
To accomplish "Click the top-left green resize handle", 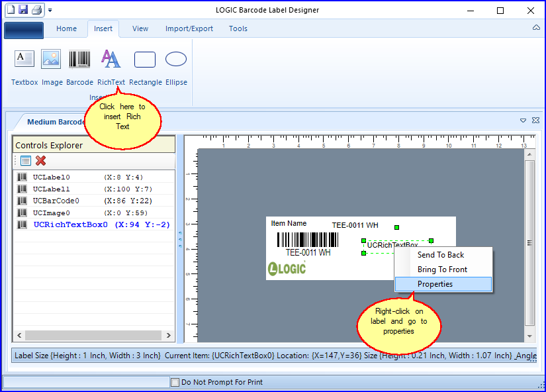I will tap(363, 240).
